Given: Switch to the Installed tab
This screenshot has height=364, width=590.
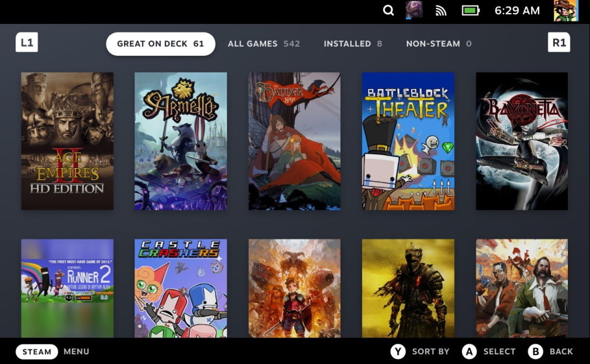Looking at the screenshot, I should 353,44.
